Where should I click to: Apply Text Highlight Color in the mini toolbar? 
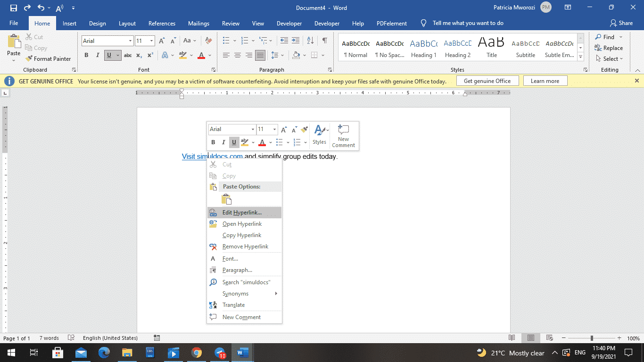pos(245,142)
